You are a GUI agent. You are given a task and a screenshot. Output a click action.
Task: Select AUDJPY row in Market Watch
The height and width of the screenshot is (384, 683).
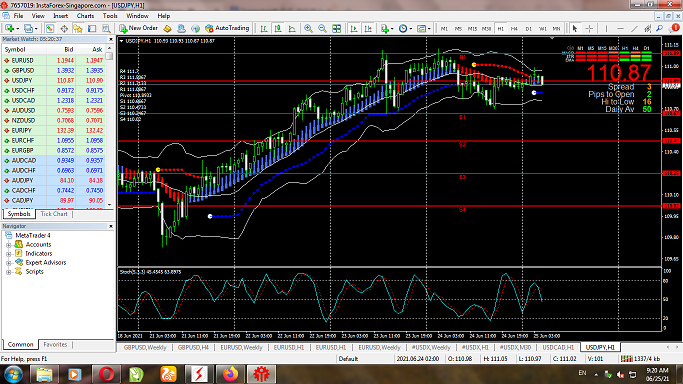[54, 181]
